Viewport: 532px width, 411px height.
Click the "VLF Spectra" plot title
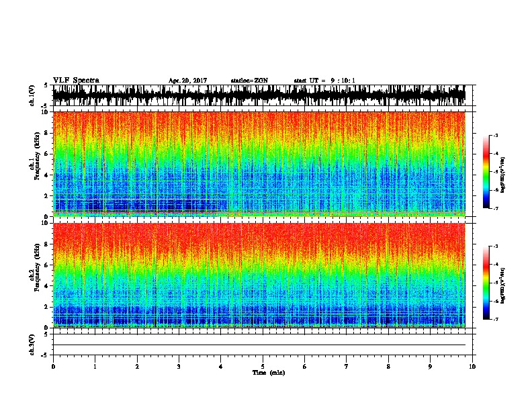[x=76, y=81]
